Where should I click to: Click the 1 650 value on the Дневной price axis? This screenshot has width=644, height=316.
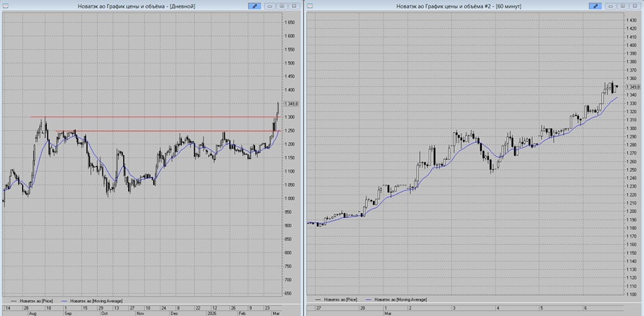click(289, 23)
